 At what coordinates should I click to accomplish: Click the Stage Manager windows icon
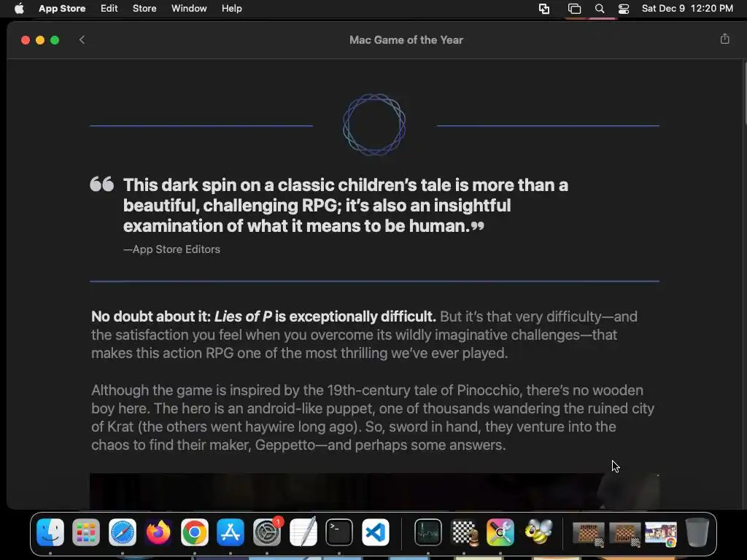pyautogui.click(x=574, y=9)
